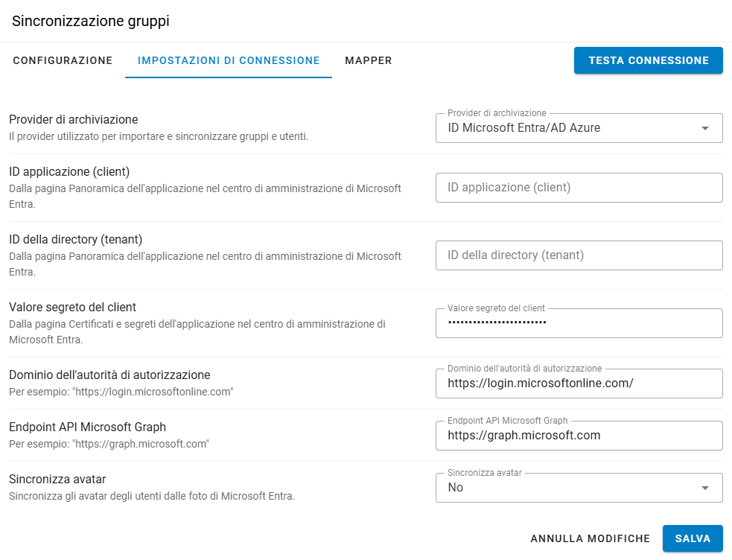
Task: Click the masked Valore segreto del client field
Action: (x=579, y=323)
